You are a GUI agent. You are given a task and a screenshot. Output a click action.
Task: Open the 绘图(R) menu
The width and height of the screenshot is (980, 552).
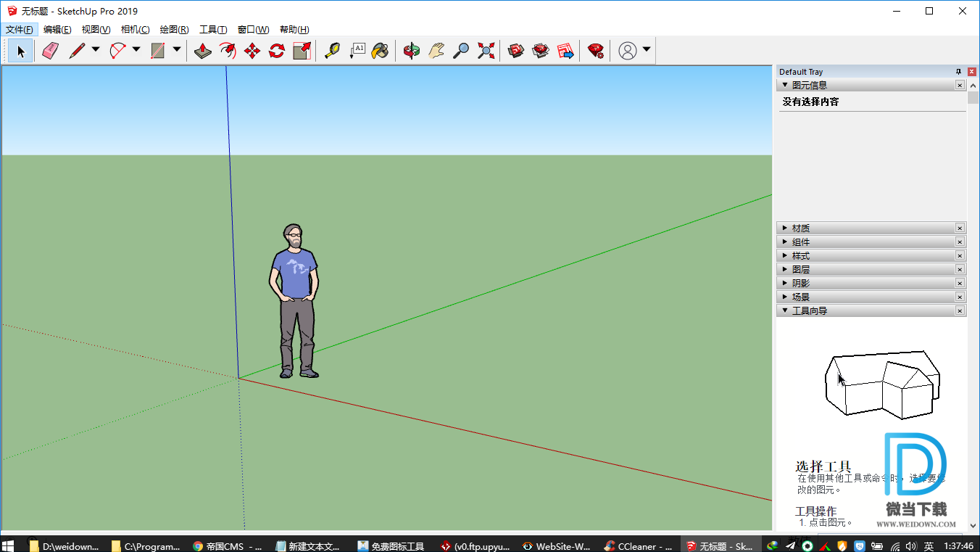pos(174,30)
